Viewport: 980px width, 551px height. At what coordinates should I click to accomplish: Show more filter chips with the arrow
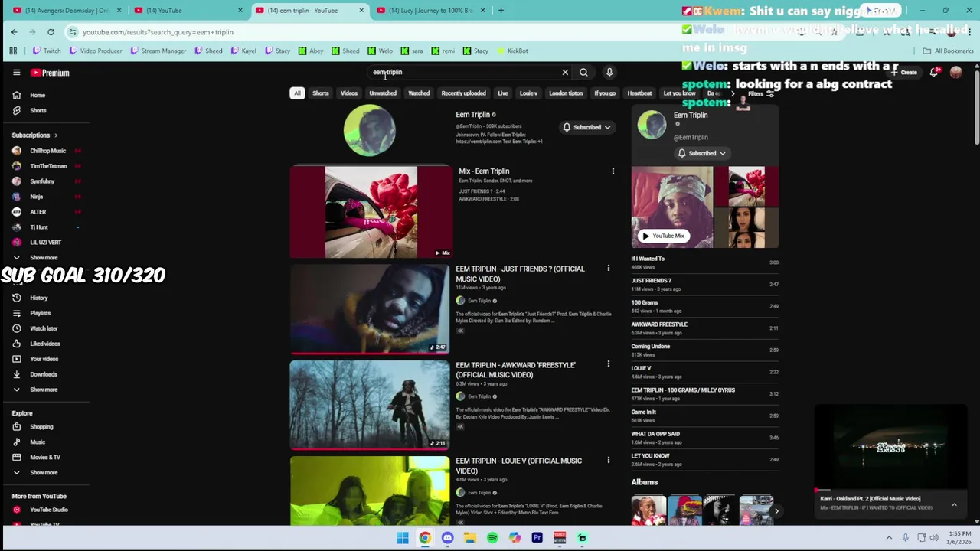733,93
